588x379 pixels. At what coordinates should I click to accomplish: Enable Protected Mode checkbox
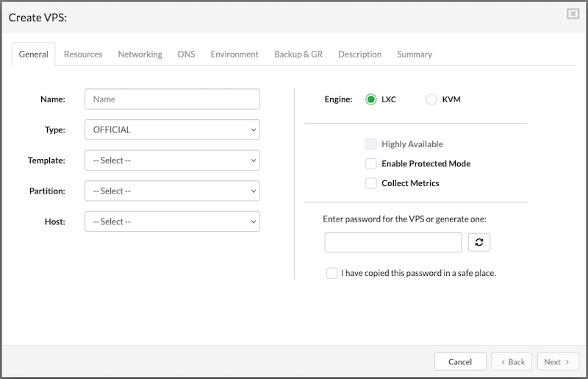pyautogui.click(x=371, y=163)
